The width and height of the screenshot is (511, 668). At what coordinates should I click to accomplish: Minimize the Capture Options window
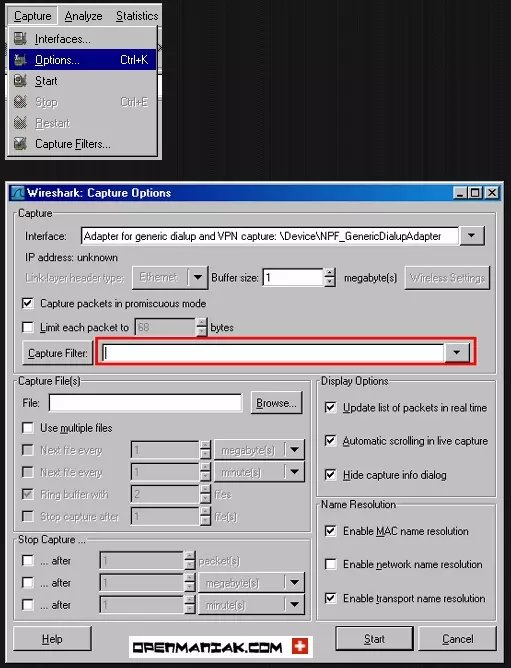460,193
